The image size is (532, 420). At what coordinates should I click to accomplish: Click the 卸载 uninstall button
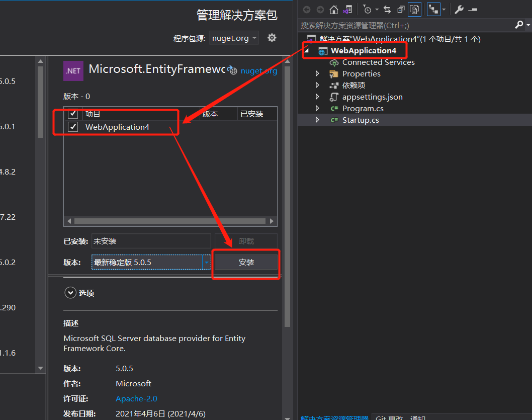(246, 241)
